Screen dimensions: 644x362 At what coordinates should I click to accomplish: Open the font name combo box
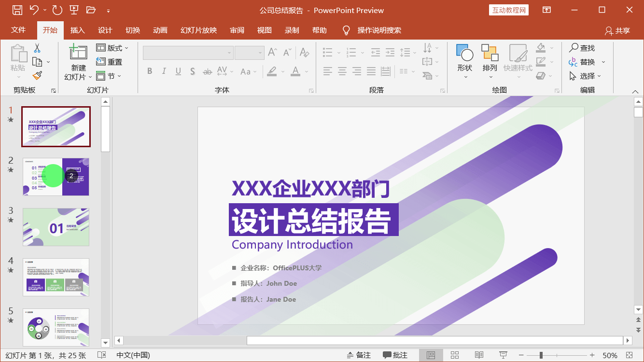[x=188, y=53]
